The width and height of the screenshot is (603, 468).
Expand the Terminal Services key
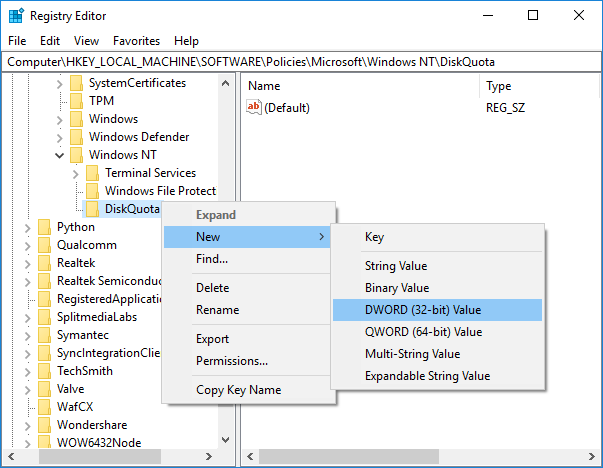pos(77,173)
